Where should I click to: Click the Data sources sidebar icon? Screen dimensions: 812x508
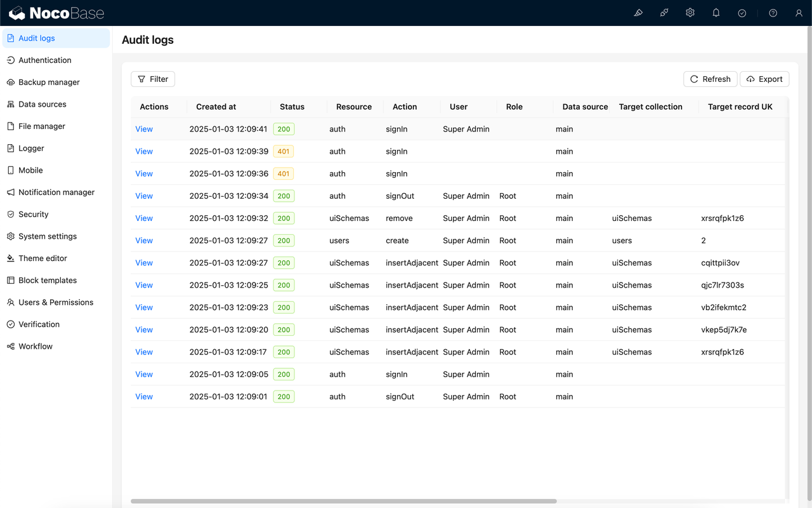coord(11,104)
